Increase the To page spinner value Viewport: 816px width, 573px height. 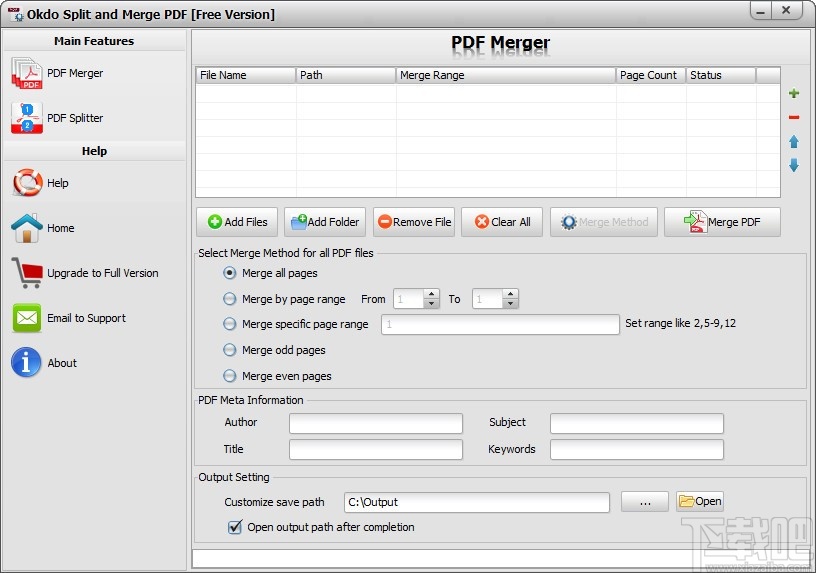511,295
